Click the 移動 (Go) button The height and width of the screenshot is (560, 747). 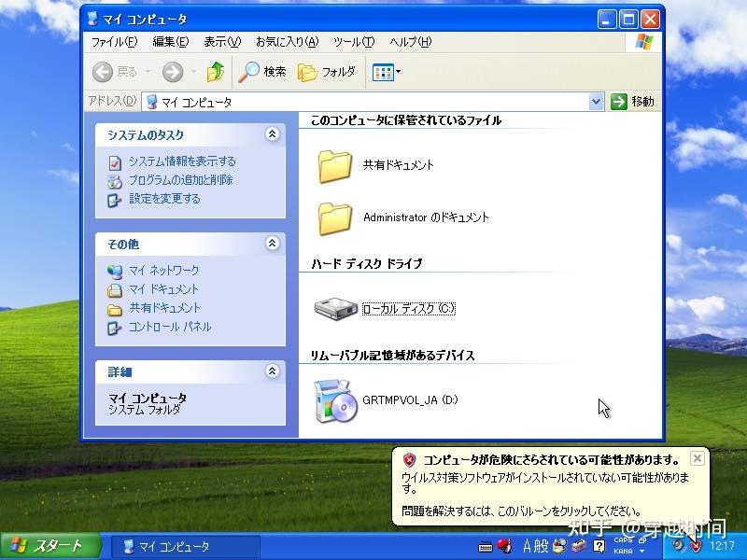[632, 102]
